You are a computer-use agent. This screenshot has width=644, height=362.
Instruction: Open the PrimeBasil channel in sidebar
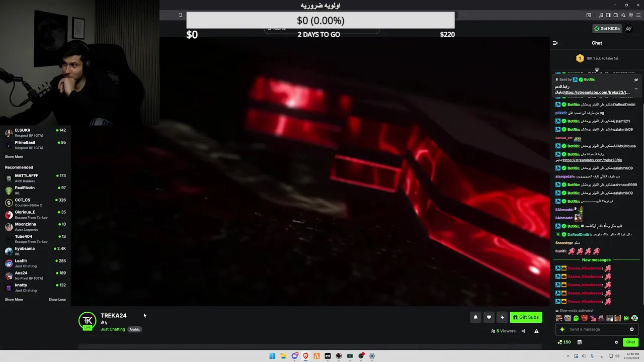pyautogui.click(x=35, y=145)
